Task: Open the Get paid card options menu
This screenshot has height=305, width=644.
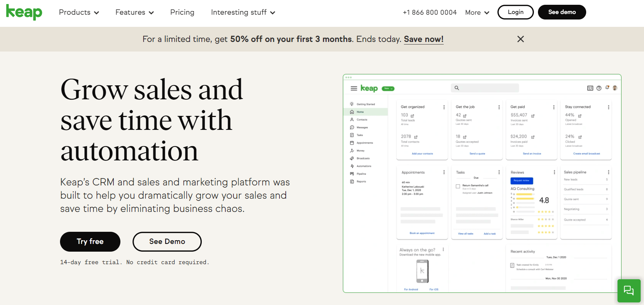Action: [x=553, y=107]
